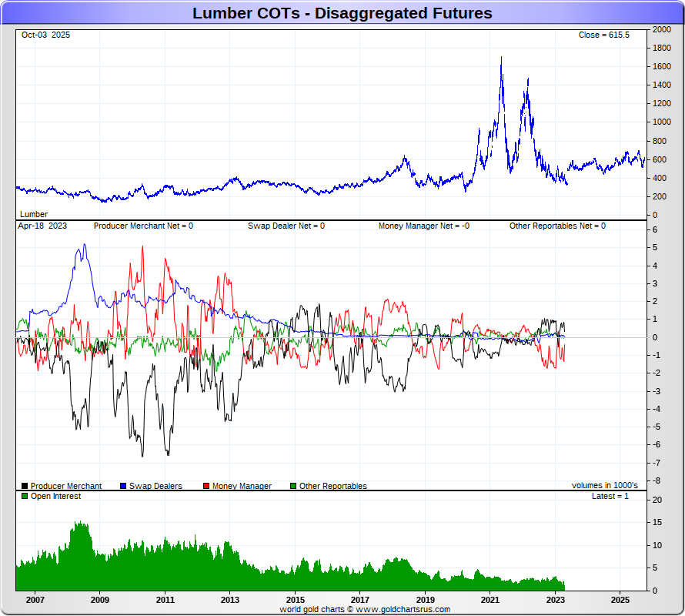Click the open interest peak in 2008
Viewport: 685px width, 616px height.
tap(80, 522)
